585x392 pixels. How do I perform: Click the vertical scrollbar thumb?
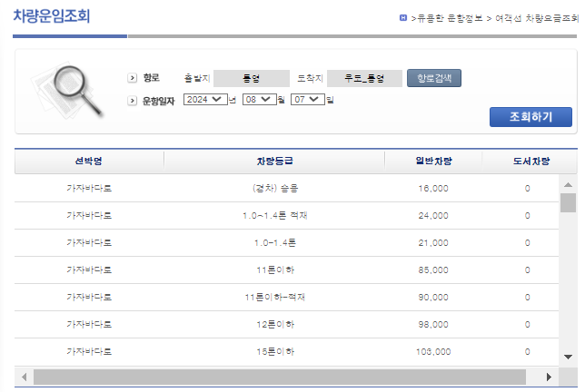coord(568,202)
